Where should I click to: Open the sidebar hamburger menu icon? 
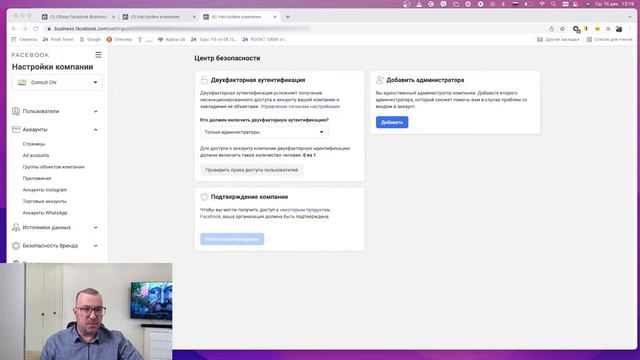tap(98, 55)
